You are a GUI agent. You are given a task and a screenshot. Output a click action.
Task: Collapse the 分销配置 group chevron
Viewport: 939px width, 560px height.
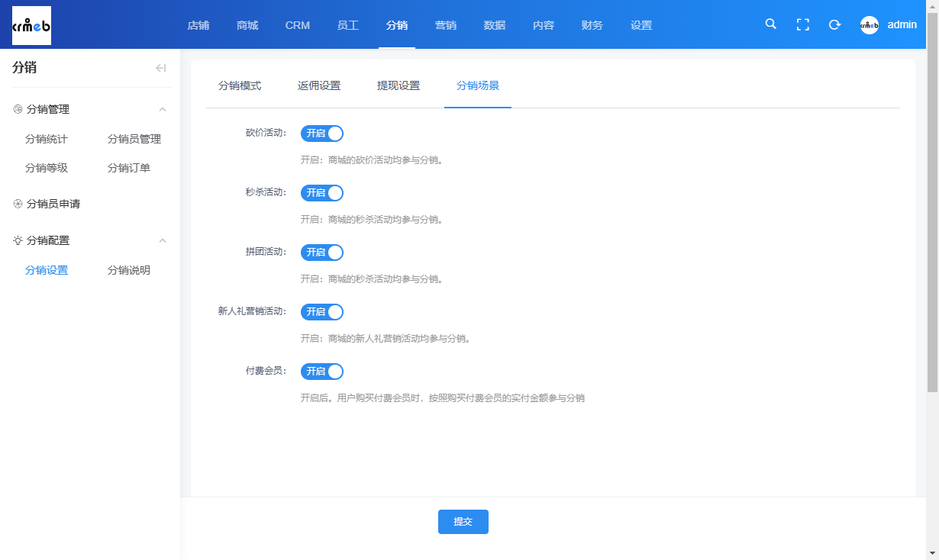click(163, 240)
